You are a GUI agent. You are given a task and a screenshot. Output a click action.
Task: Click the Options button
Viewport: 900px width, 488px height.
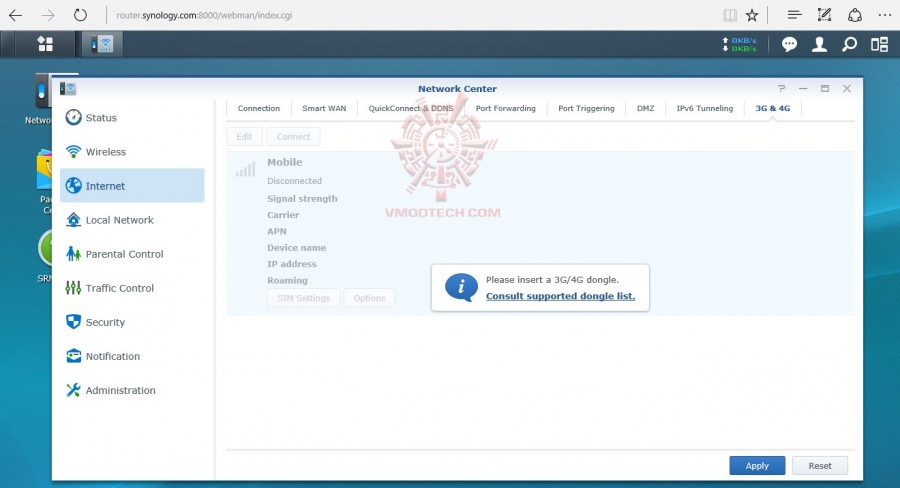point(370,298)
